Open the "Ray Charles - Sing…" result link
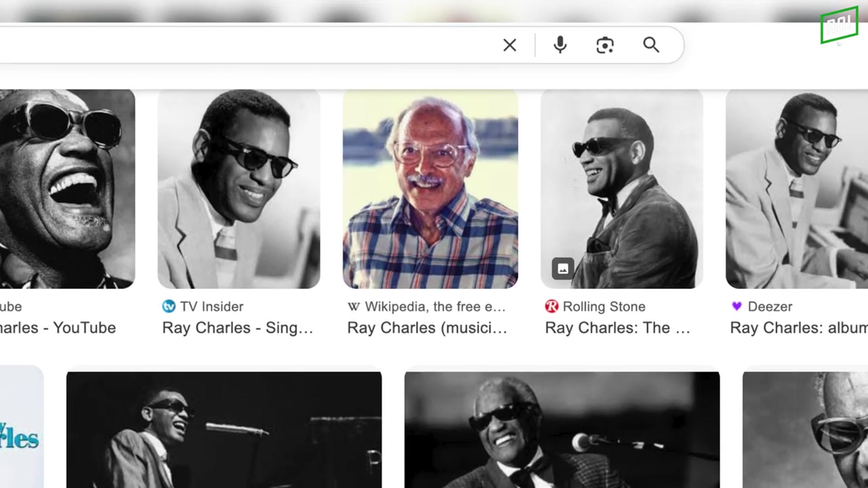The height and width of the screenshot is (488, 868). (x=237, y=328)
